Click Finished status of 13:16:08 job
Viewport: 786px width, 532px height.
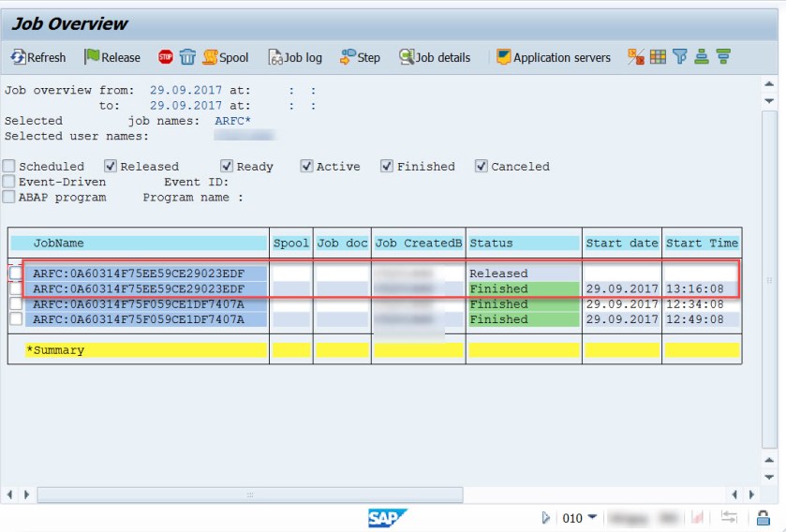click(x=524, y=288)
